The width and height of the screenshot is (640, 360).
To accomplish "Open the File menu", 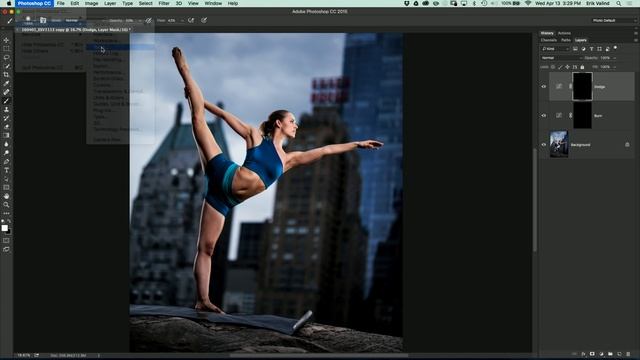I will click(60, 3).
